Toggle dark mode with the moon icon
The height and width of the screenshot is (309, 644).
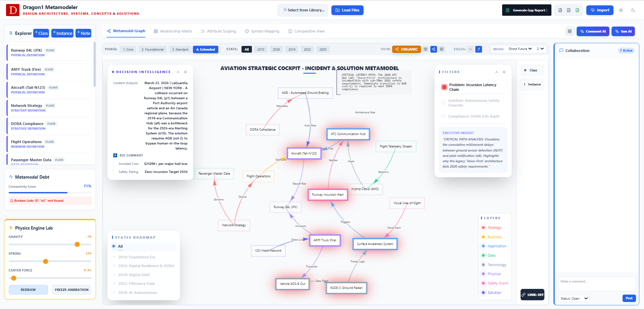633,10
